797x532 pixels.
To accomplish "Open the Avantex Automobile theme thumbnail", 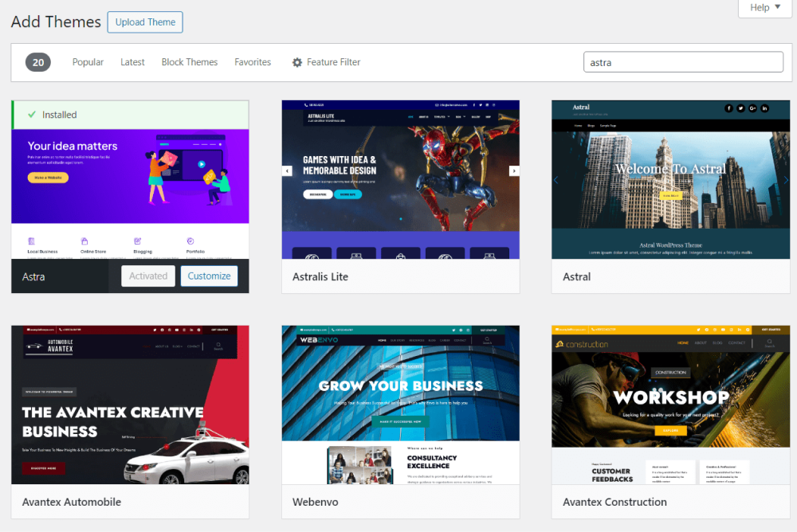I will [x=130, y=405].
